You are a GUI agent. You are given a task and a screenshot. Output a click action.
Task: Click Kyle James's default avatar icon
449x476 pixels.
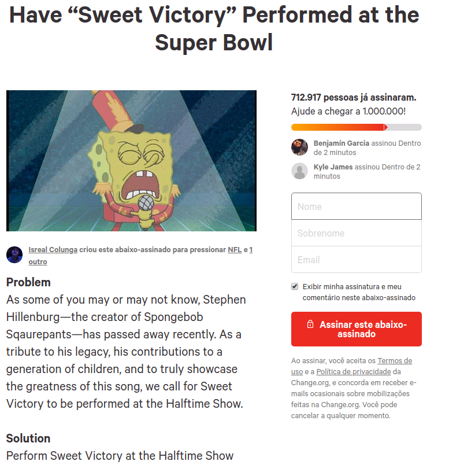[x=299, y=171]
